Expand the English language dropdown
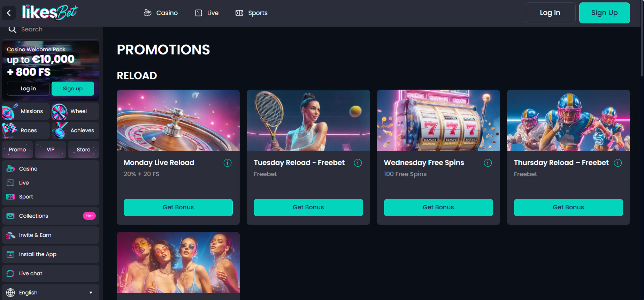The width and height of the screenshot is (644, 300). pyautogui.click(x=51, y=292)
